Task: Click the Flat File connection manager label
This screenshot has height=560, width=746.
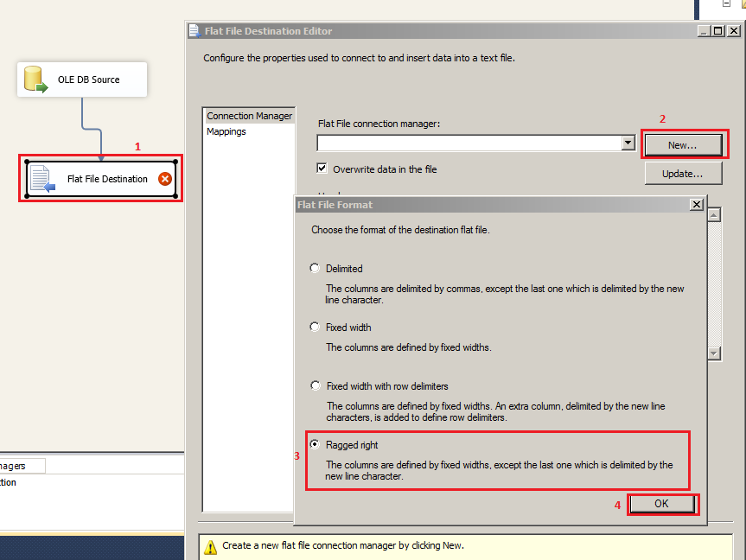Action: pos(379,124)
